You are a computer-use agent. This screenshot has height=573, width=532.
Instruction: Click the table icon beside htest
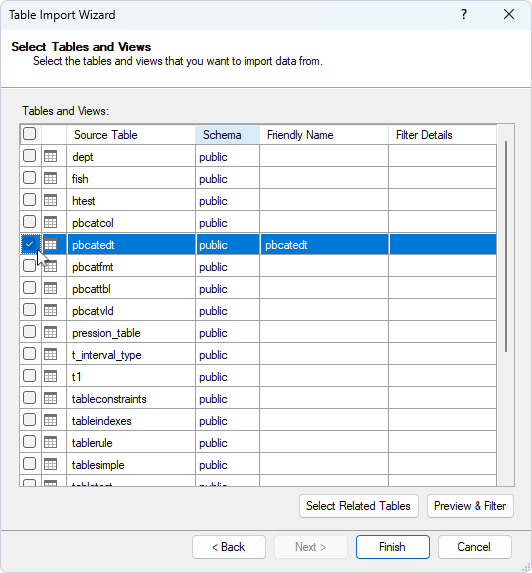pyautogui.click(x=50, y=200)
